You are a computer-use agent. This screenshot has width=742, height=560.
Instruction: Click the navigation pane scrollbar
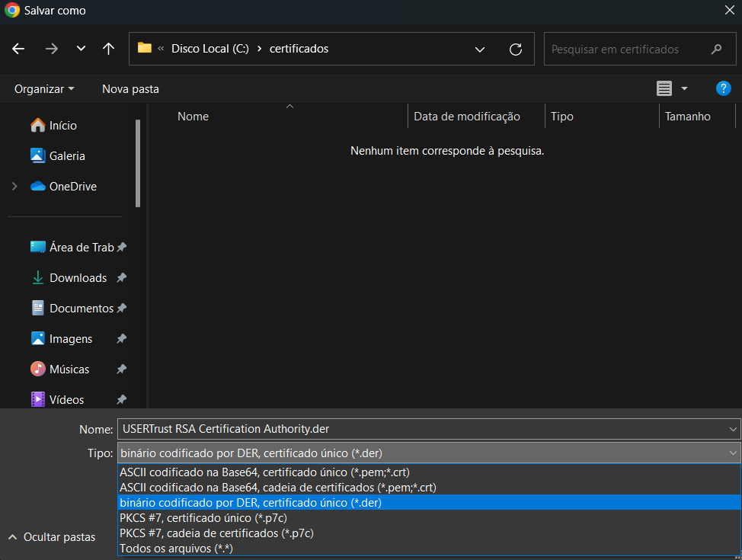[138, 163]
